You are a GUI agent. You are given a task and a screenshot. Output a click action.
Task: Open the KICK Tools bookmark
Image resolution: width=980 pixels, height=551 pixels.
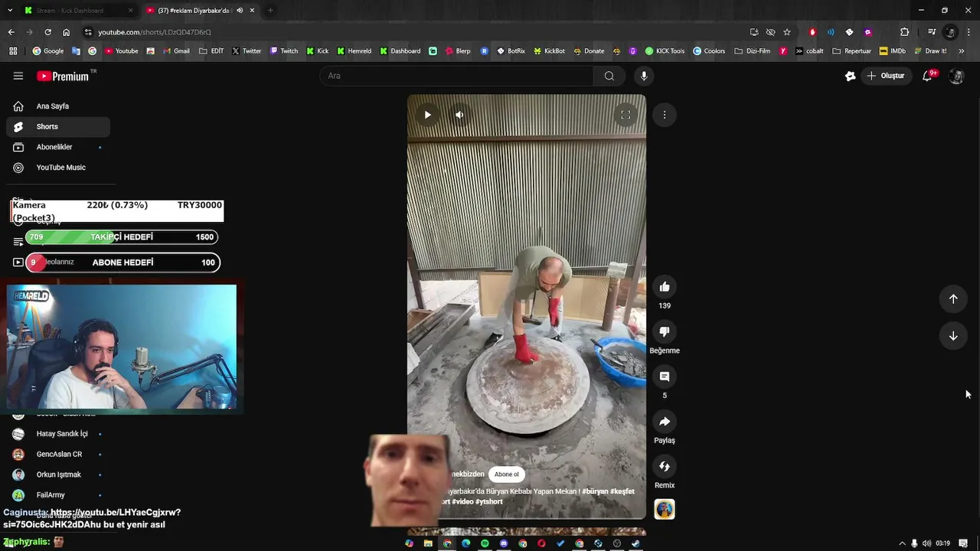click(x=665, y=51)
